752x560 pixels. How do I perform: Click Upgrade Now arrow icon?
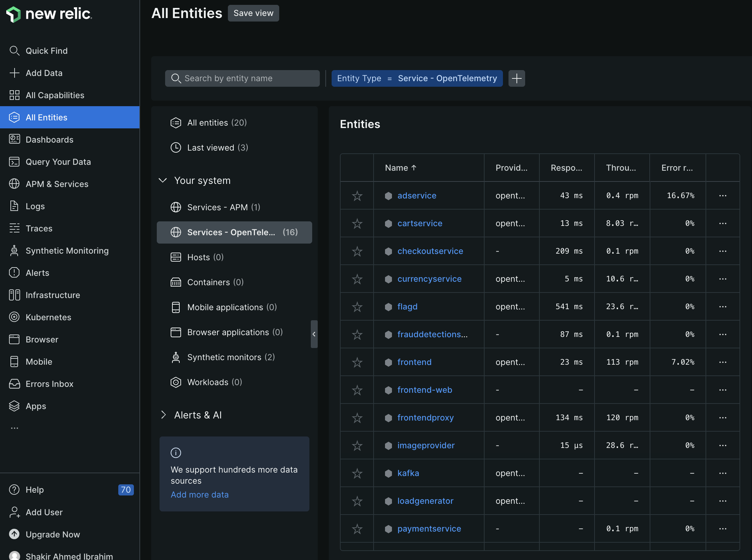14,534
